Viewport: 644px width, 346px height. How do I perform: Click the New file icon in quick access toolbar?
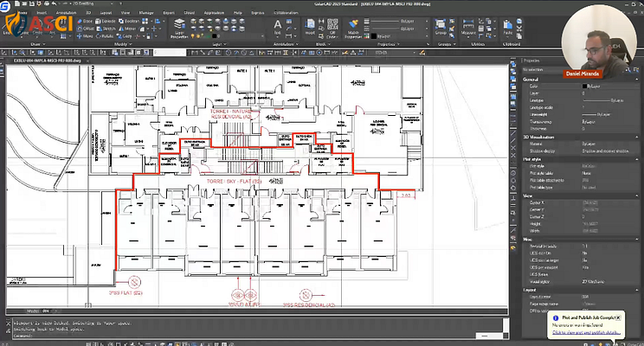point(16,3)
